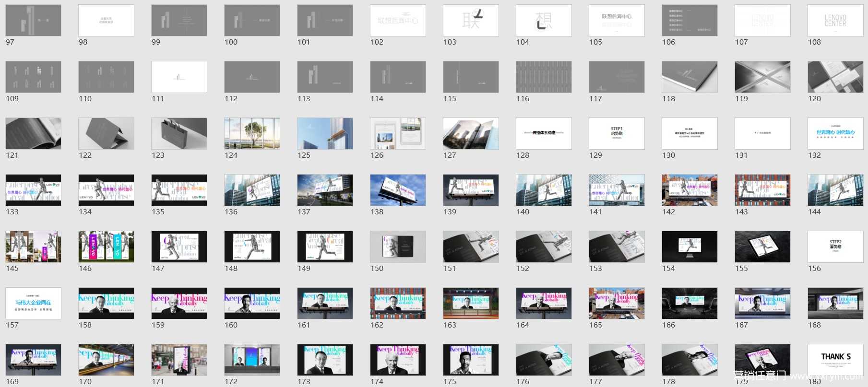Click slide 124 tree window thumbnail

coord(252,134)
